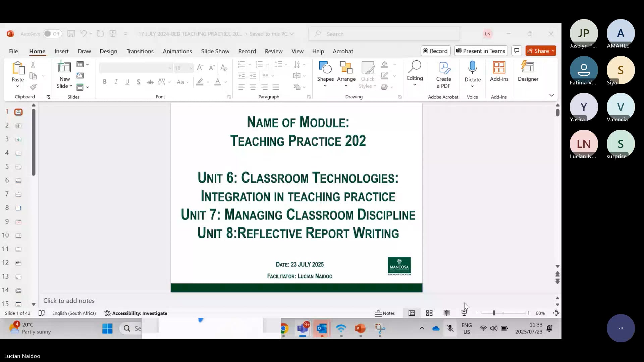644x362 pixels.
Task: Click the PowerPoint icon in Windows taskbar
Action: coord(360,328)
